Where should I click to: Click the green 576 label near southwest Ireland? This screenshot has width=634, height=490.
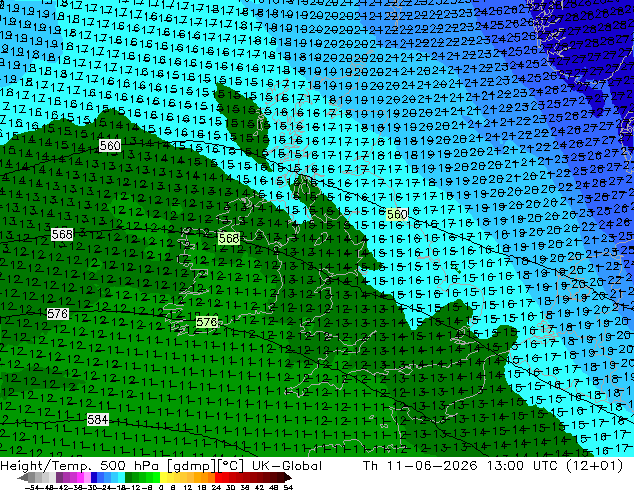point(207,322)
